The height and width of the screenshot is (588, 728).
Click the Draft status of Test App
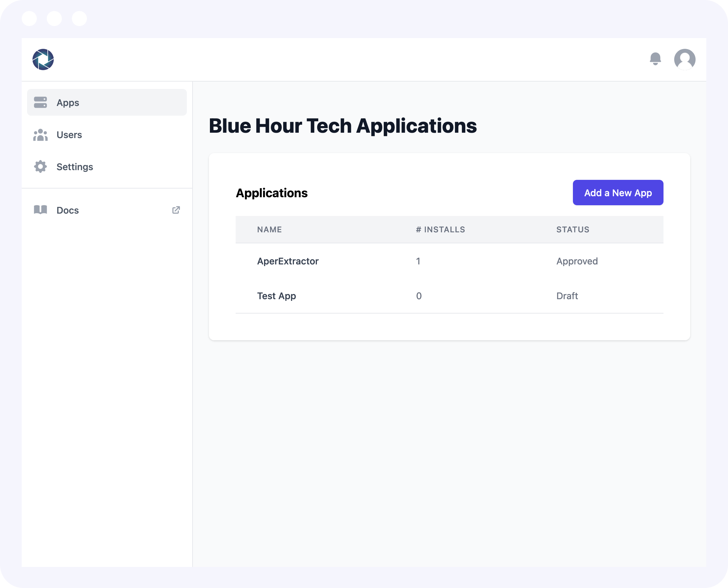click(x=567, y=296)
